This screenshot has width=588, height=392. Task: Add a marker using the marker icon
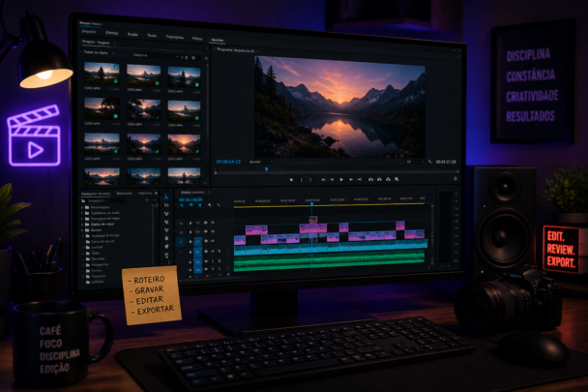coord(291,179)
